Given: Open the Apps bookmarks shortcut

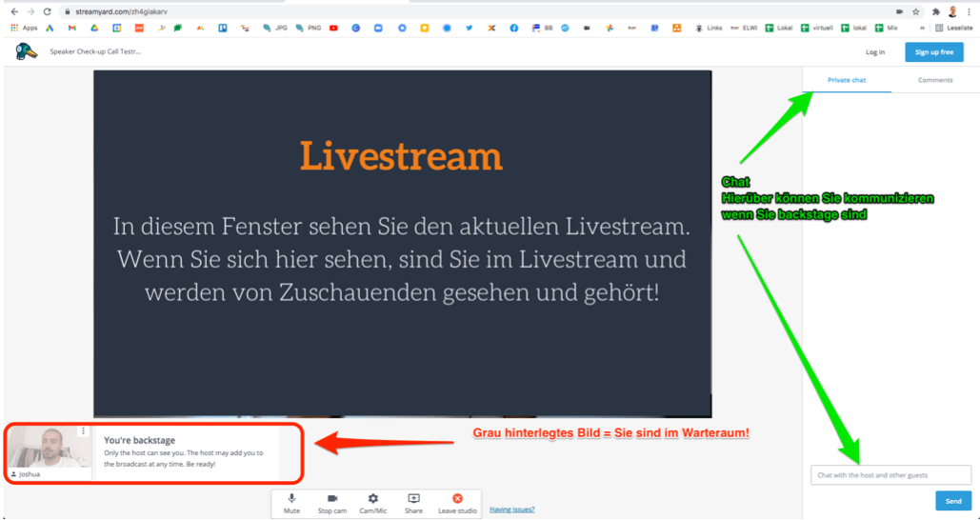Looking at the screenshot, I should pyautogui.click(x=25, y=29).
